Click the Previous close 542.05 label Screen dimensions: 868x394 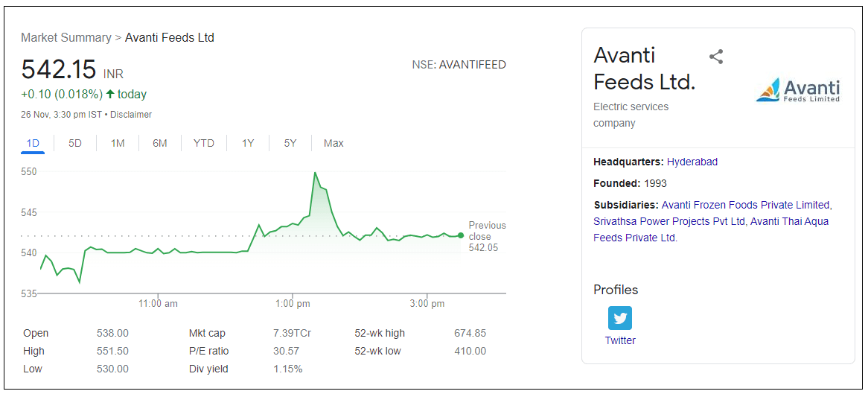pyautogui.click(x=487, y=237)
